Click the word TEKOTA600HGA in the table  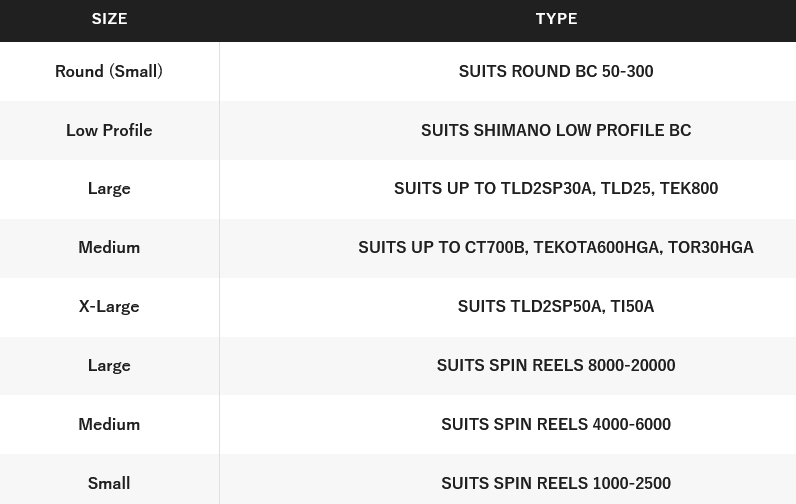click(x=597, y=248)
